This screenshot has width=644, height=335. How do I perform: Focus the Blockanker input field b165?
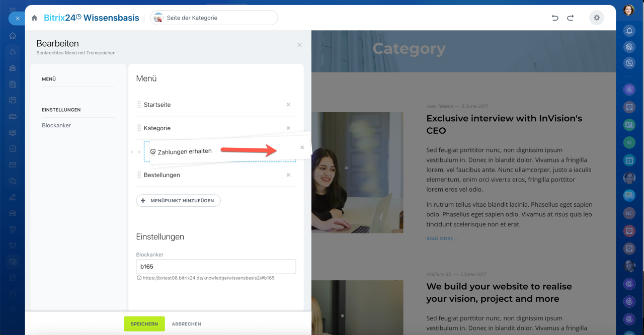point(216,267)
